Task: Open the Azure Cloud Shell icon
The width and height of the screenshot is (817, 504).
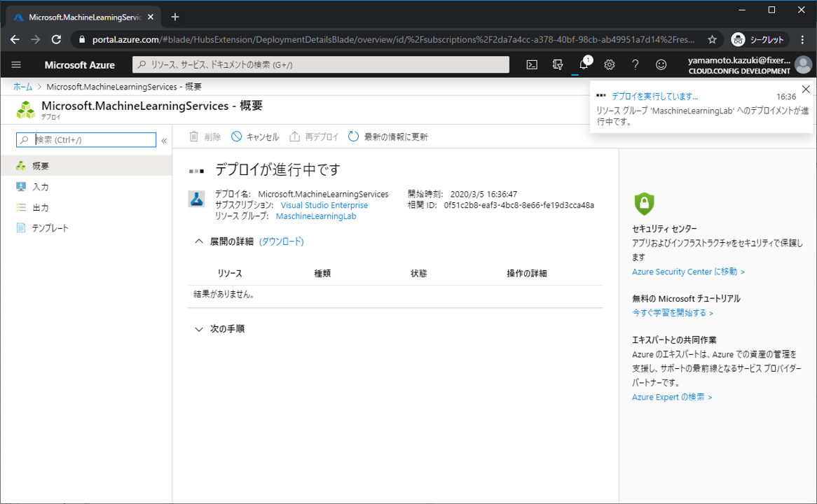Action: (x=532, y=65)
